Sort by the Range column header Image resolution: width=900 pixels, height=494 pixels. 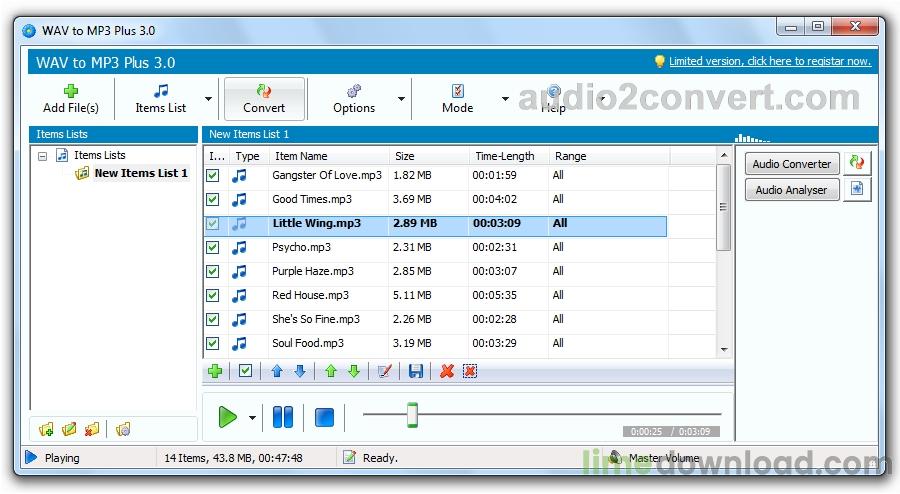pos(608,156)
